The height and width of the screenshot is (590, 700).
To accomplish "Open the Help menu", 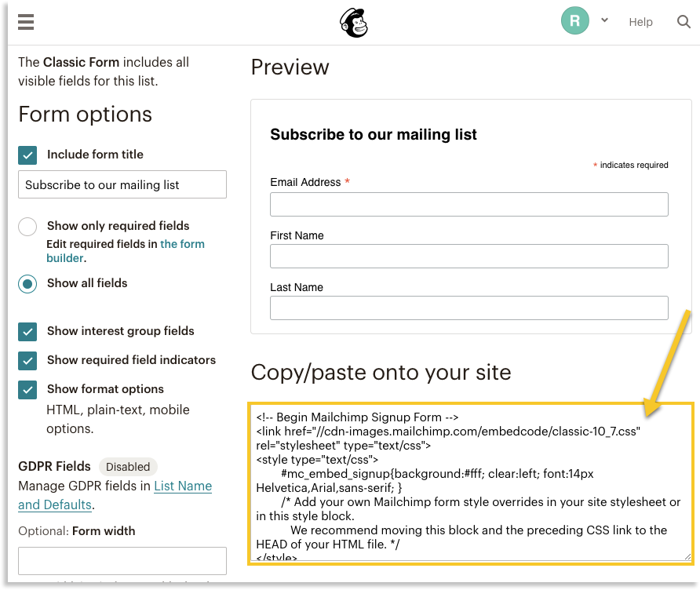I will (x=640, y=22).
